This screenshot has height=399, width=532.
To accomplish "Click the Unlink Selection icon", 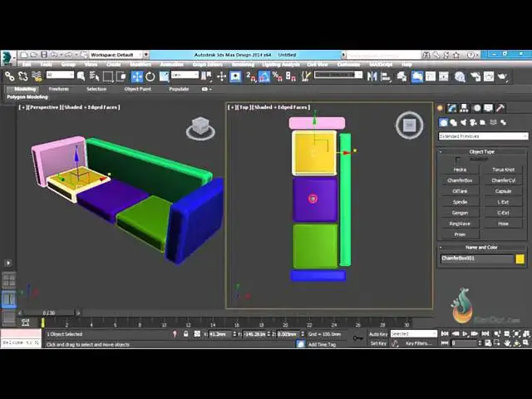I will tap(22, 76).
